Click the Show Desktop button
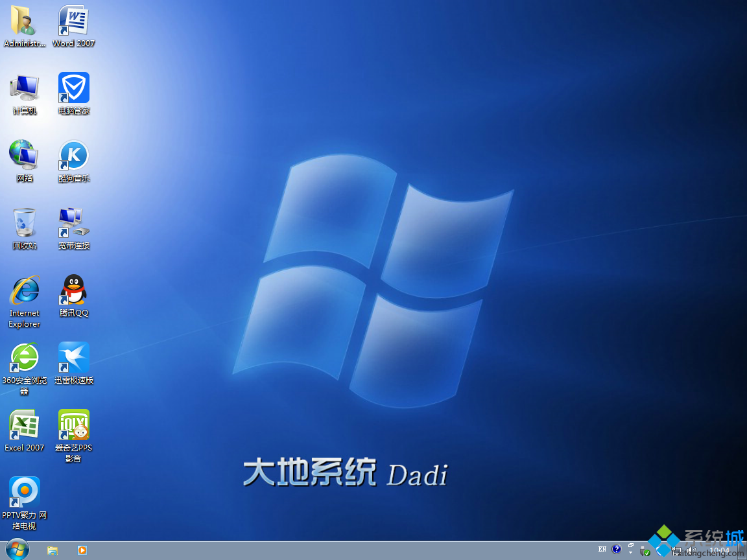Viewport: 747px width, 560px height. (742, 551)
